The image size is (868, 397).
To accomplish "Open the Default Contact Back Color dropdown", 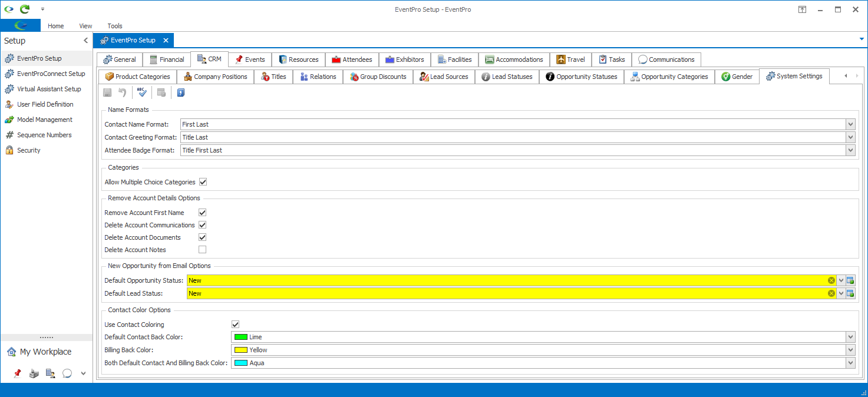I will 850,337.
